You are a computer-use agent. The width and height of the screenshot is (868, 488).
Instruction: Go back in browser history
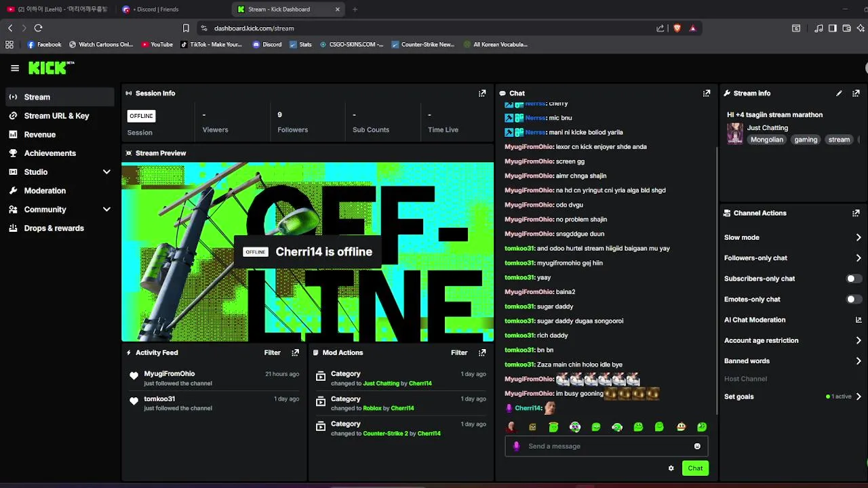point(10,28)
